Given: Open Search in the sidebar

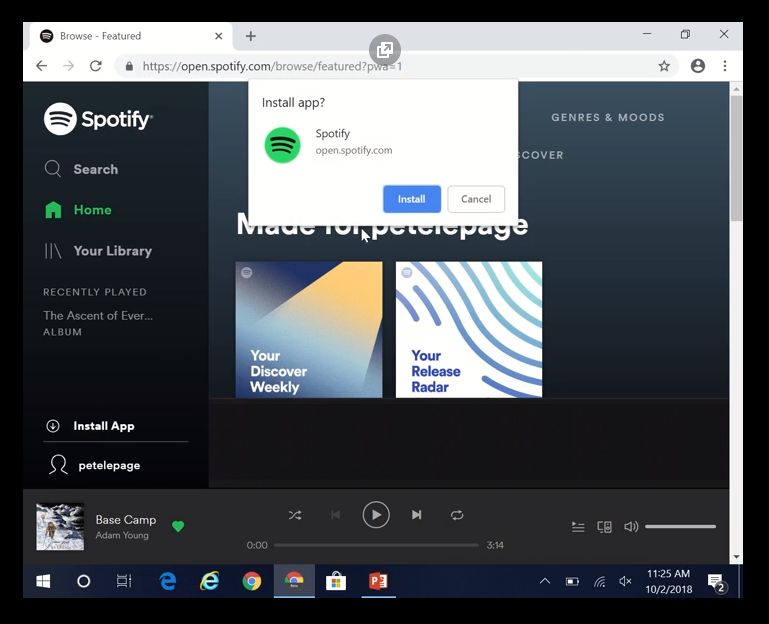Looking at the screenshot, I should coord(95,169).
